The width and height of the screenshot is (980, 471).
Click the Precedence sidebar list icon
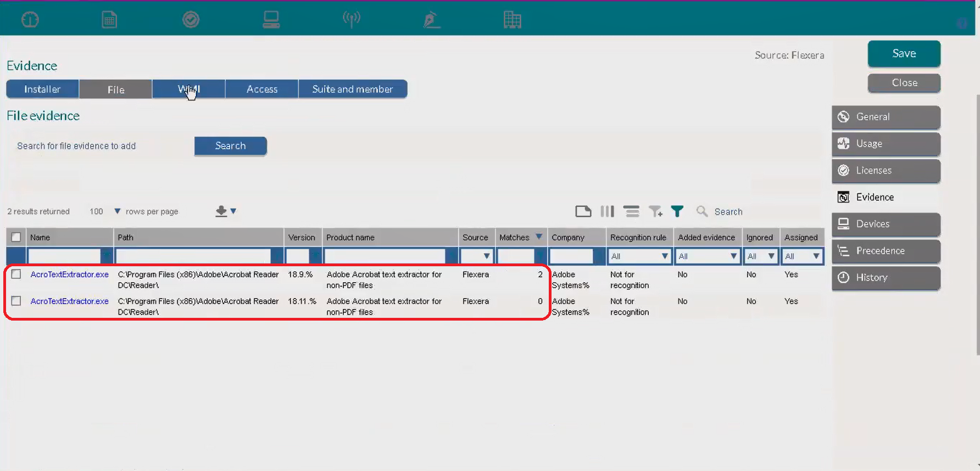[844, 251]
